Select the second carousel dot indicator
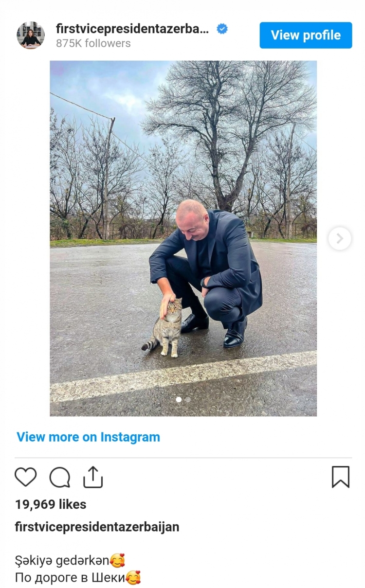 [188, 399]
